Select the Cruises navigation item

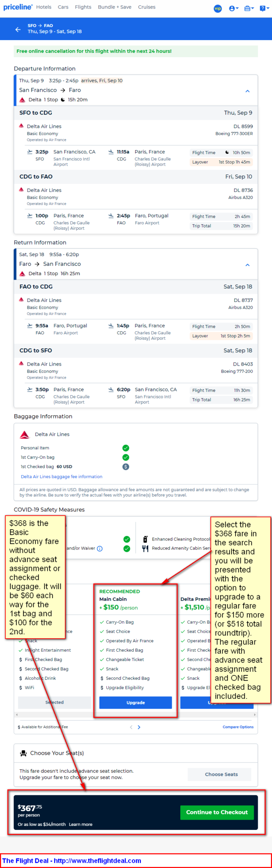tap(147, 7)
